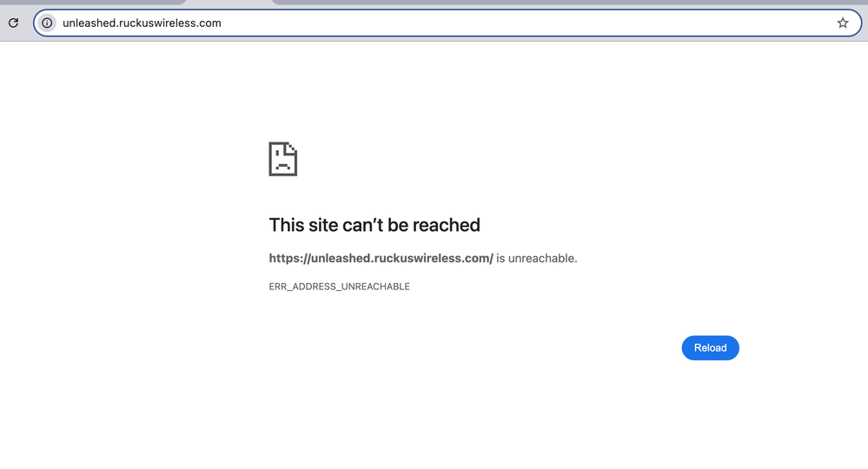The width and height of the screenshot is (868, 469).
Task: Click the "is unreachable." text
Action: [x=536, y=258]
